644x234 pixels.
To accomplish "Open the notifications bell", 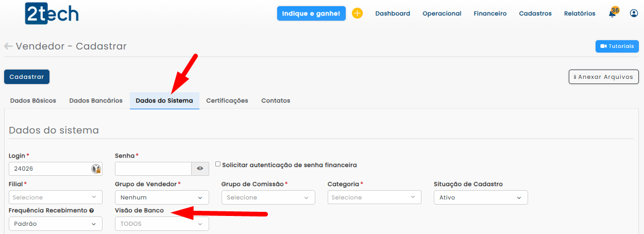I will coord(612,14).
